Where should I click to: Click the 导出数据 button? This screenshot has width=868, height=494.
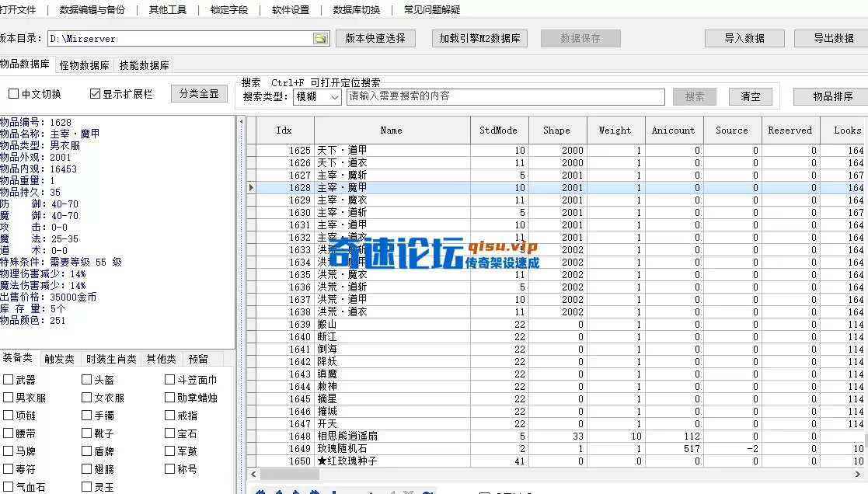828,37
